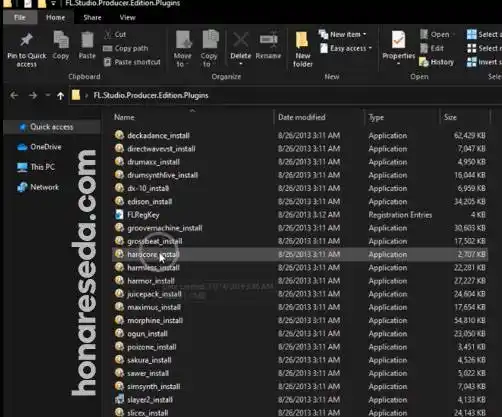The height and width of the screenshot is (417, 502).
Task: Select Quick access in navigation pane
Action: click(x=52, y=127)
